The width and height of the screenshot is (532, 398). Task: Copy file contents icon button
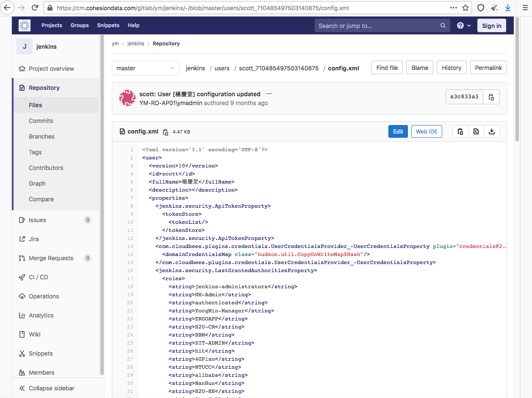pos(460,131)
